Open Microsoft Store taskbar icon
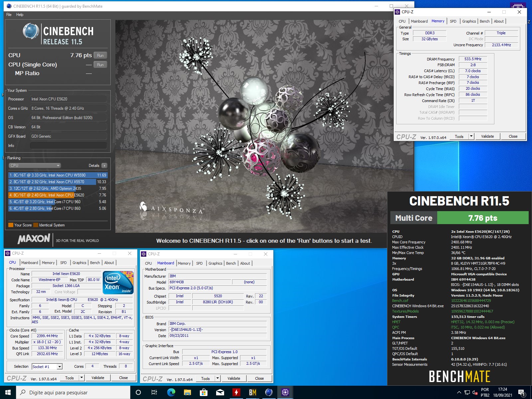Viewport: 532px width, 399px height. coord(204,392)
